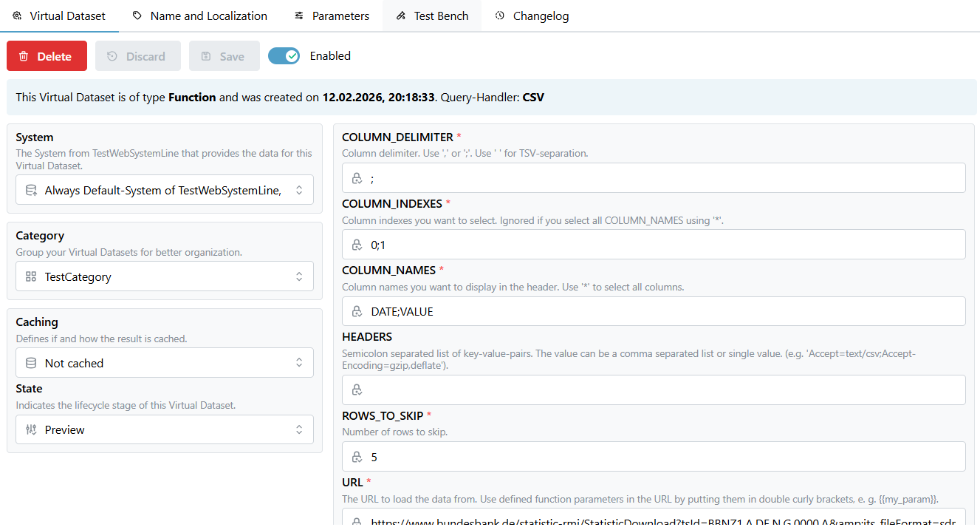Image resolution: width=980 pixels, height=527 pixels.
Task: Click the sliders icon beside Preview state
Action: (x=31, y=429)
